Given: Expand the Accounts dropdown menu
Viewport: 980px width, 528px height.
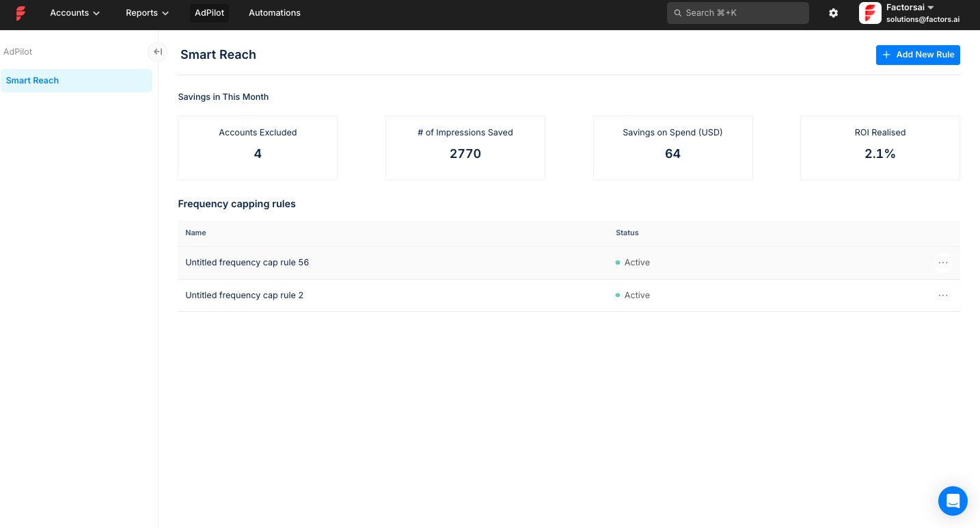Looking at the screenshot, I should point(74,13).
